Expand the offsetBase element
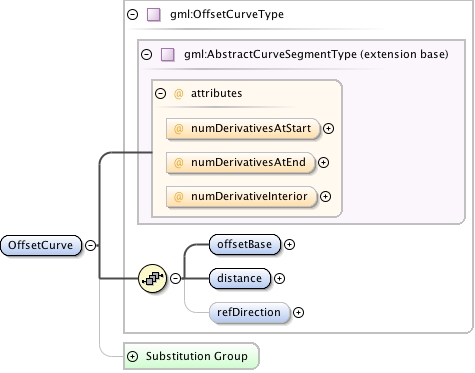This screenshot has height=373, width=475. 289,245
